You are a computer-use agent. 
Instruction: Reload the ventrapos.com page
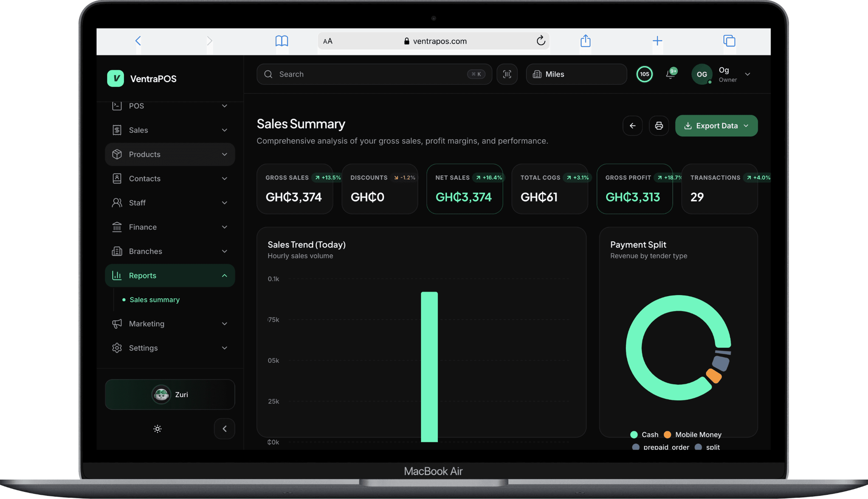540,41
